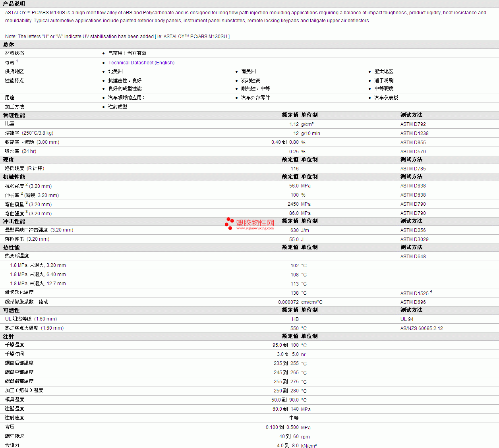Click the 注射速度 value 中等

tap(294, 418)
